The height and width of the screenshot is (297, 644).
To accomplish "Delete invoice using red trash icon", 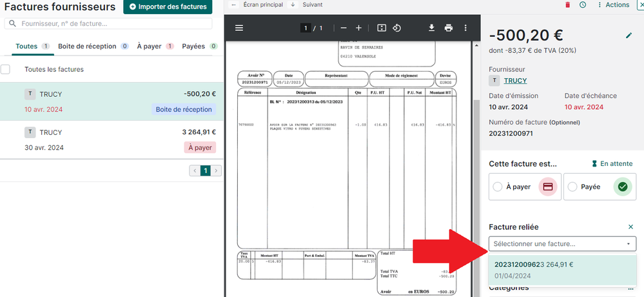I will [x=567, y=5].
